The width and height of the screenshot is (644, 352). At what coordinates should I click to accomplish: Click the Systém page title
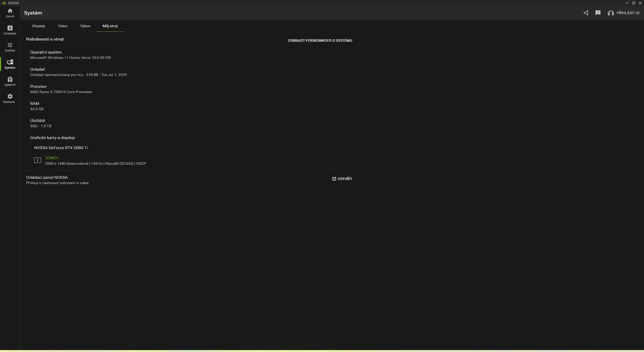(x=33, y=13)
